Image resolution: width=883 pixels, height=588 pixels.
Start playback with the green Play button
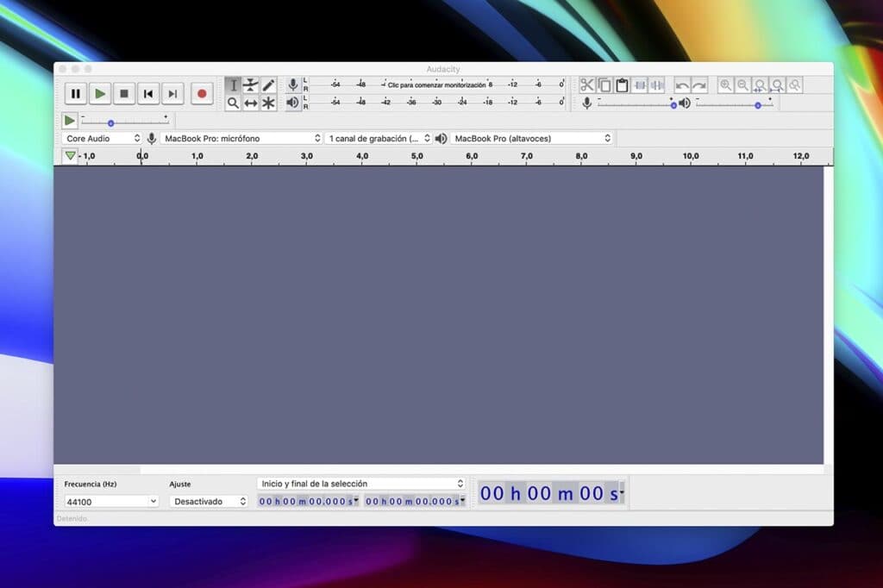pos(100,93)
